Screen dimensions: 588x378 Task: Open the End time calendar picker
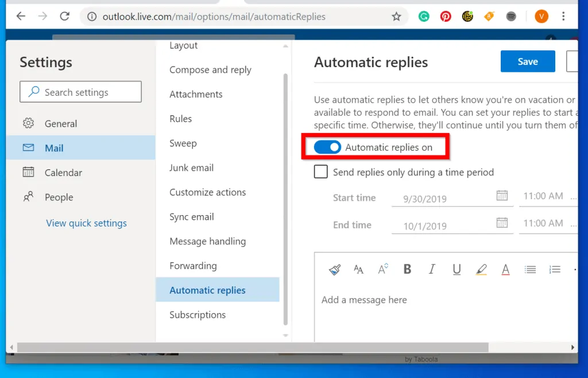[x=502, y=223]
